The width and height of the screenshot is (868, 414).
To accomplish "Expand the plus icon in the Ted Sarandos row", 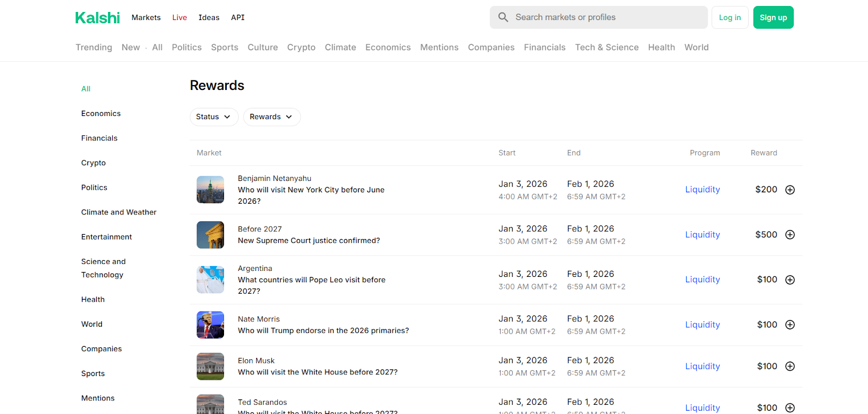I will click(x=790, y=407).
